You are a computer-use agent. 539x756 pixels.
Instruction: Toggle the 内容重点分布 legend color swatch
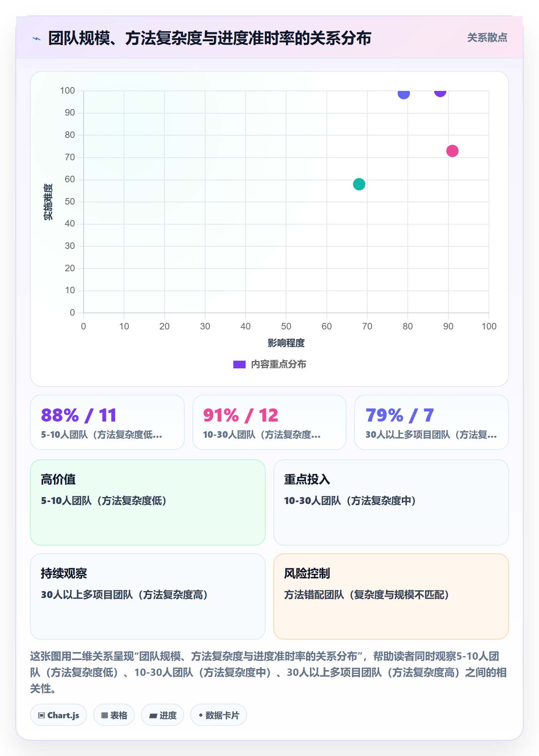coord(239,365)
